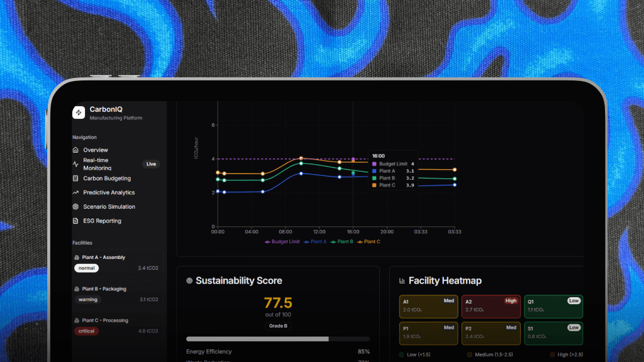Click the CarbonIQ lightning logo icon

coord(79,112)
